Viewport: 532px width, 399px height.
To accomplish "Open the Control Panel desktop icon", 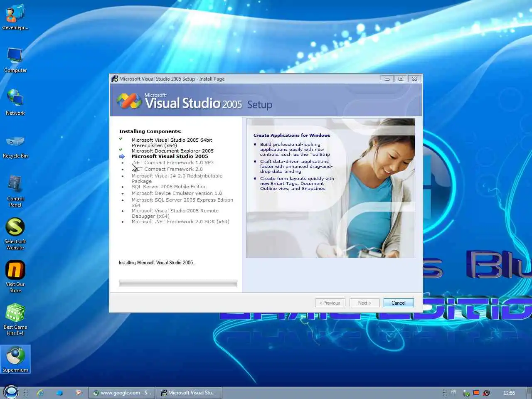I will (15, 191).
